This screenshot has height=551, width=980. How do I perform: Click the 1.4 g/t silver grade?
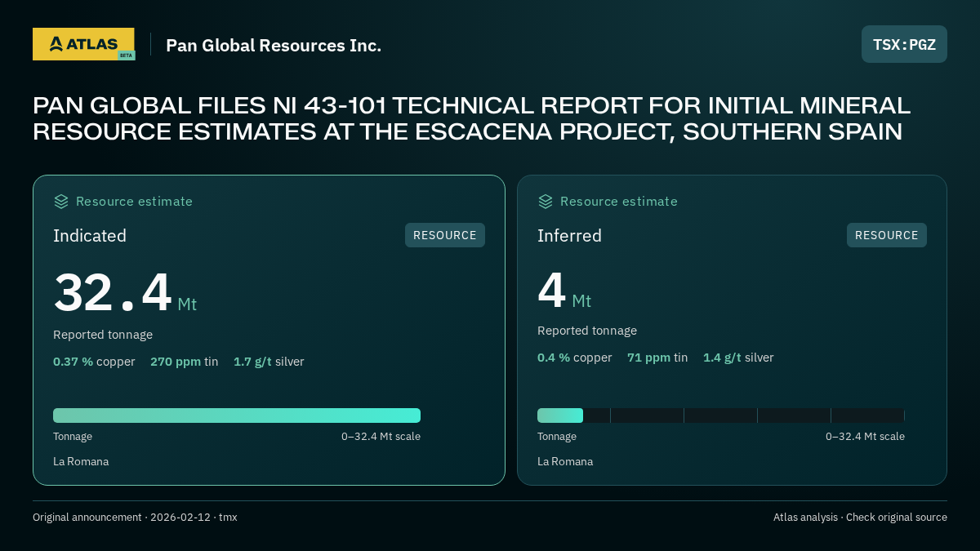[x=738, y=358]
